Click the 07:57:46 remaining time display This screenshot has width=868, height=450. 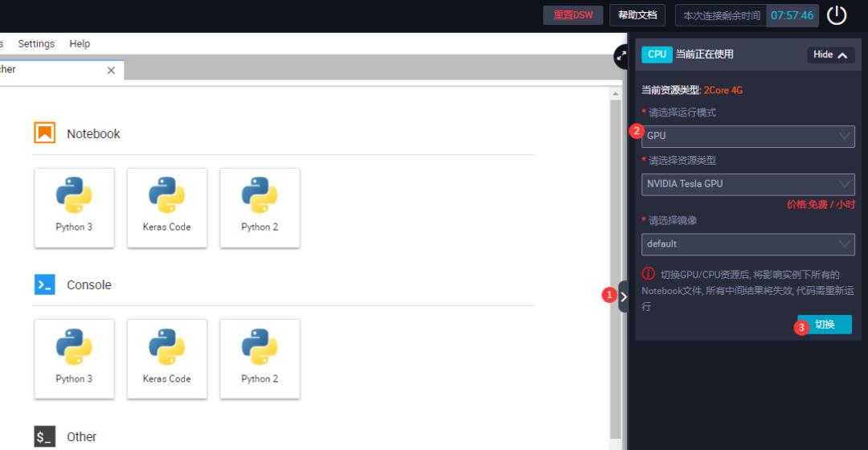click(x=792, y=15)
